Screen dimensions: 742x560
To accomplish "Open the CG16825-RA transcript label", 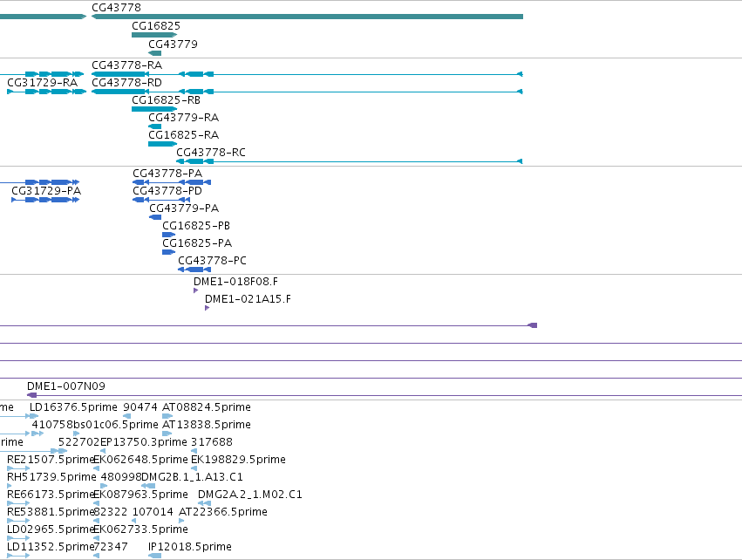I will click(184, 135).
